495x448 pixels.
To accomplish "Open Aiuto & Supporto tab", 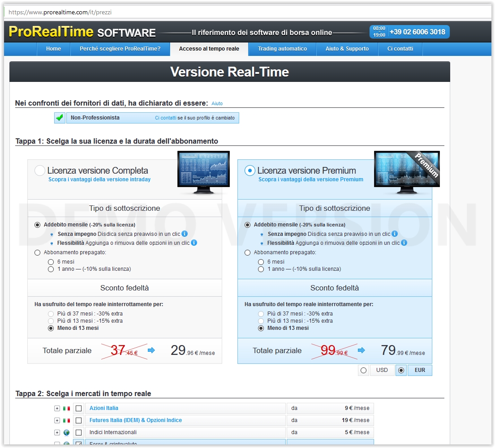I will click(x=347, y=49).
